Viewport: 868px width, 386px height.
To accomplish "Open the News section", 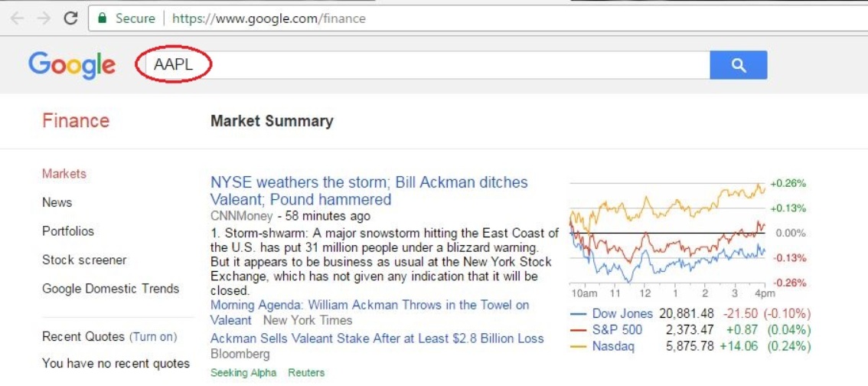I will (x=57, y=203).
